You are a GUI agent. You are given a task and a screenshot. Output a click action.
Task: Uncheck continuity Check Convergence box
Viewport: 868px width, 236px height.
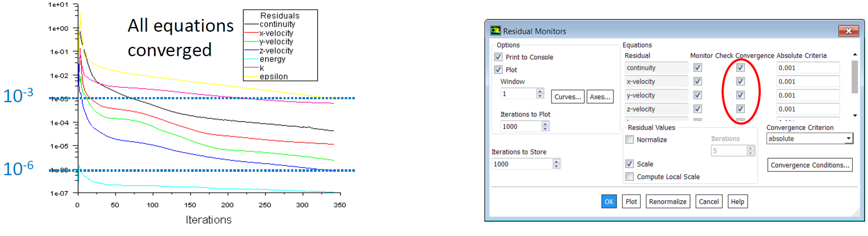[x=740, y=68]
